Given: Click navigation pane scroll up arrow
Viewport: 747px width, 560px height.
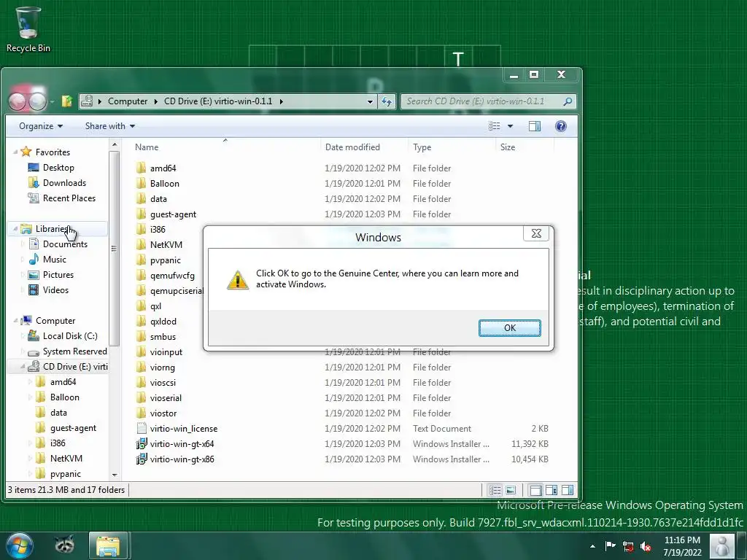Looking at the screenshot, I should click(x=115, y=144).
